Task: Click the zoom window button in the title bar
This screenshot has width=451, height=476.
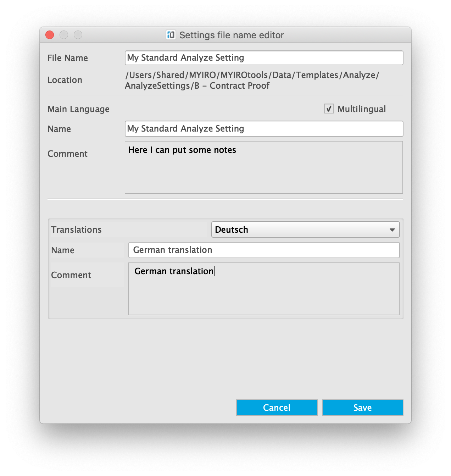Action: coord(78,35)
